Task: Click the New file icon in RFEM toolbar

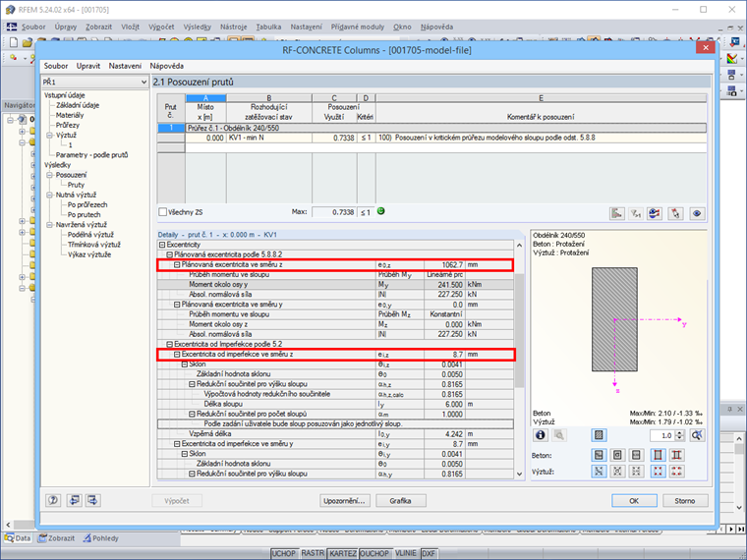Action: point(14,42)
